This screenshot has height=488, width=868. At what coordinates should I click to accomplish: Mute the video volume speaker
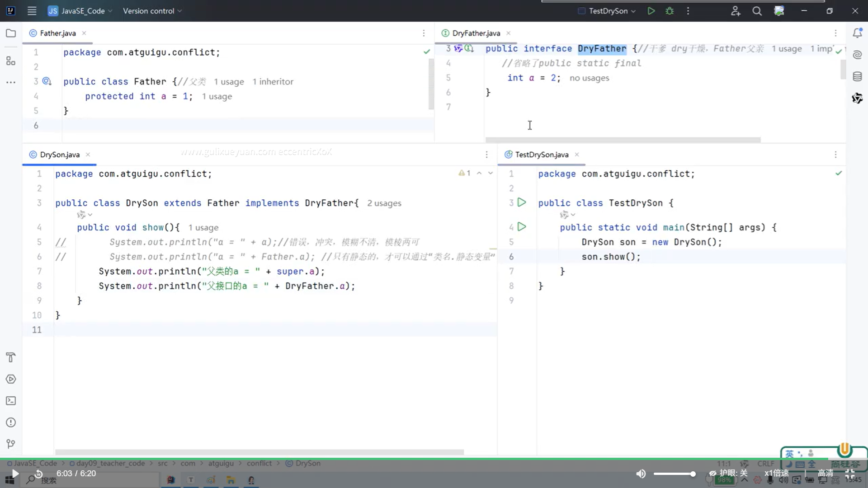click(x=641, y=474)
